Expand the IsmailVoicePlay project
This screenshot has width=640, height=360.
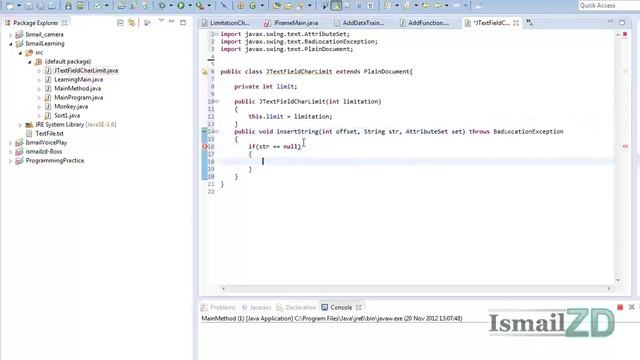(x=11, y=142)
